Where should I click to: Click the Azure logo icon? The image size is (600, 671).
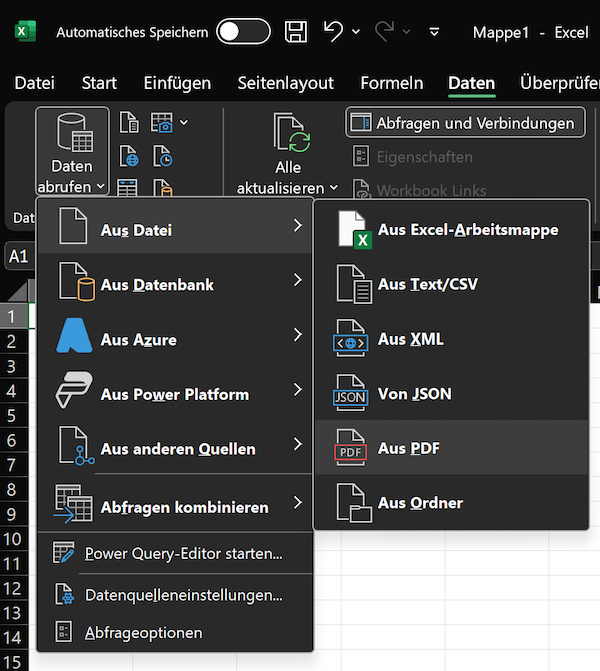point(74,336)
